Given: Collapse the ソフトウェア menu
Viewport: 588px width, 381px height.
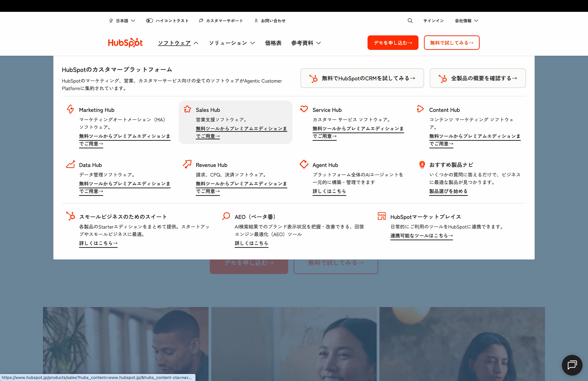Looking at the screenshot, I should click(178, 43).
